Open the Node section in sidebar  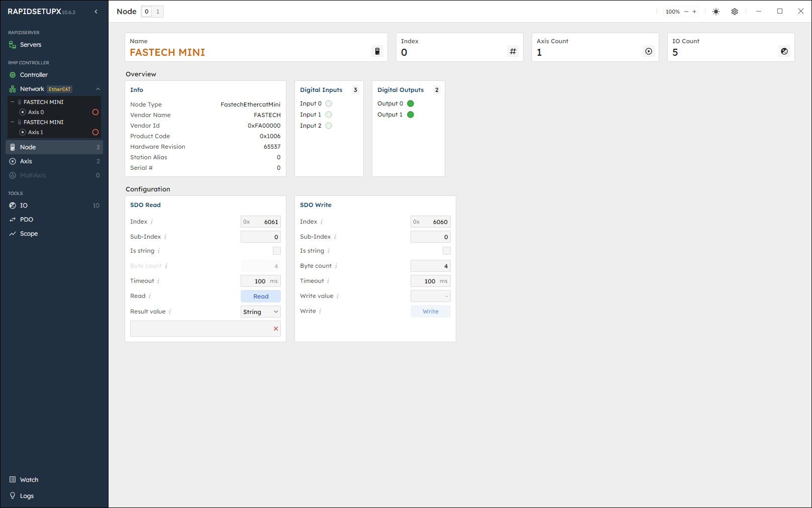click(54, 147)
